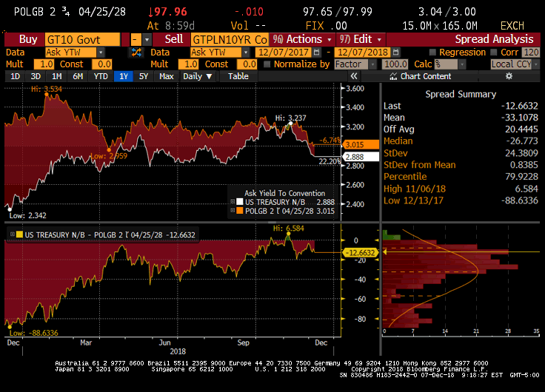Edit the Buy Mult 1.0 field
545x392 pixels.
(44, 64)
